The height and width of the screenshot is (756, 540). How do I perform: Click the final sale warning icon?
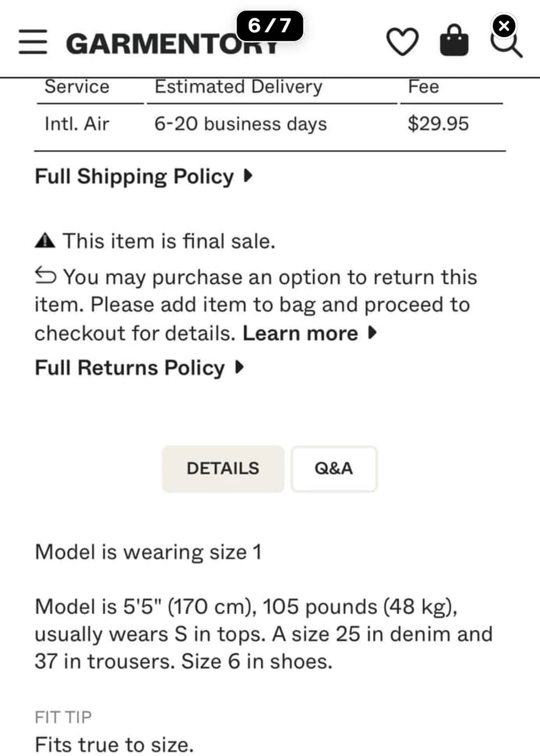click(x=45, y=241)
